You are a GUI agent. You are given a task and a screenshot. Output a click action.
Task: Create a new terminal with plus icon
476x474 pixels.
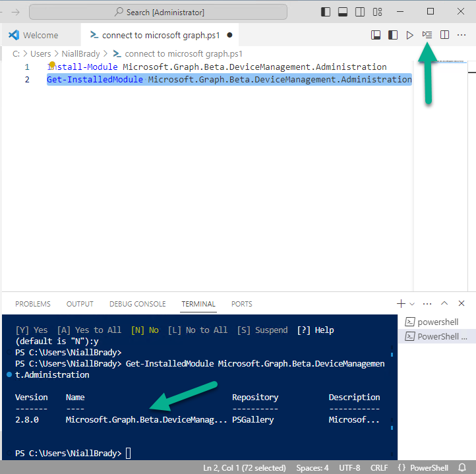pyautogui.click(x=401, y=303)
